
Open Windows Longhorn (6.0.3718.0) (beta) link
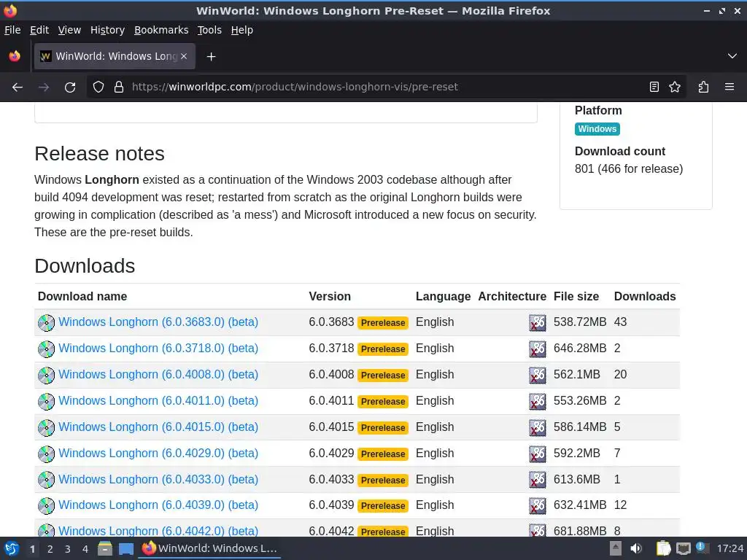[158, 348]
